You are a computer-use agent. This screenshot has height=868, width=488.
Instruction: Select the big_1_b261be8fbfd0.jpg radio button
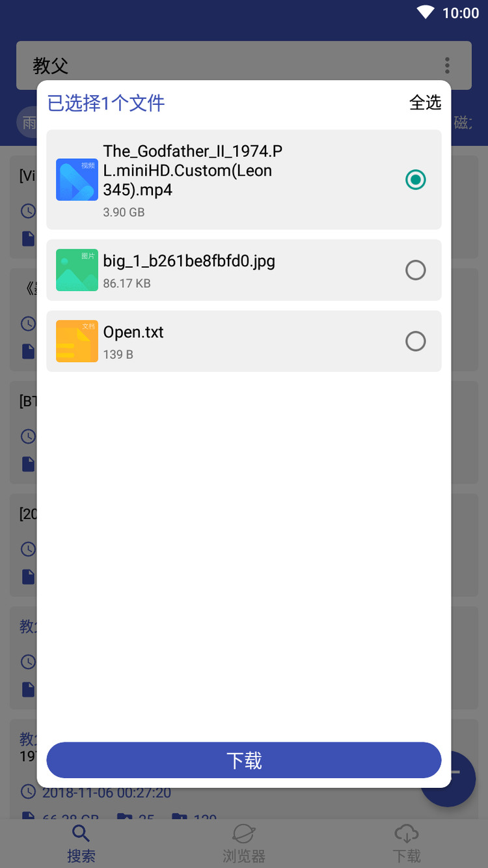point(415,270)
